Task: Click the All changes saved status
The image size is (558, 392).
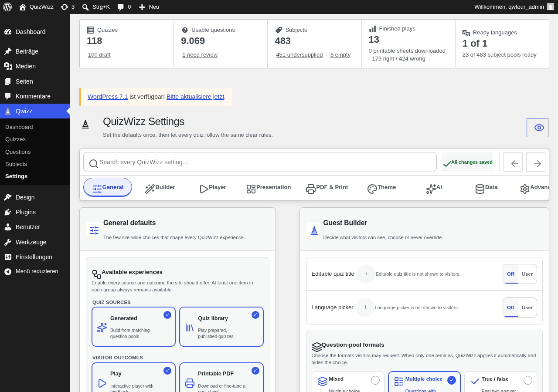Action: pos(467,162)
